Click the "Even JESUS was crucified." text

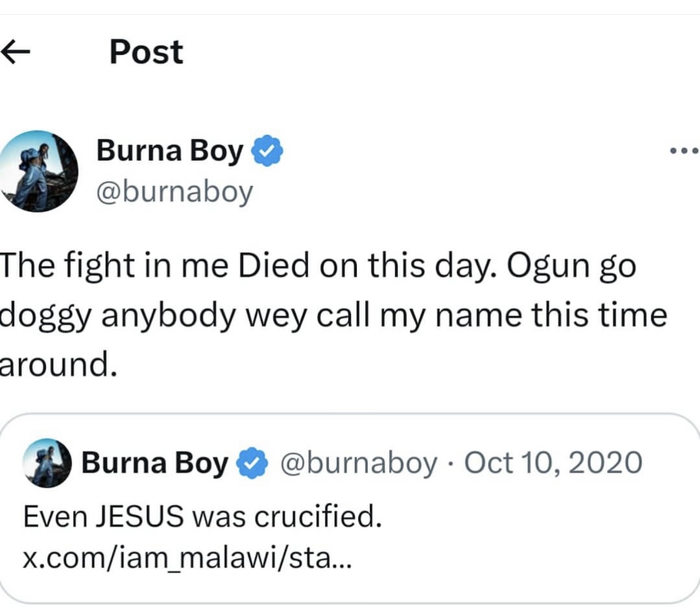coord(202,516)
